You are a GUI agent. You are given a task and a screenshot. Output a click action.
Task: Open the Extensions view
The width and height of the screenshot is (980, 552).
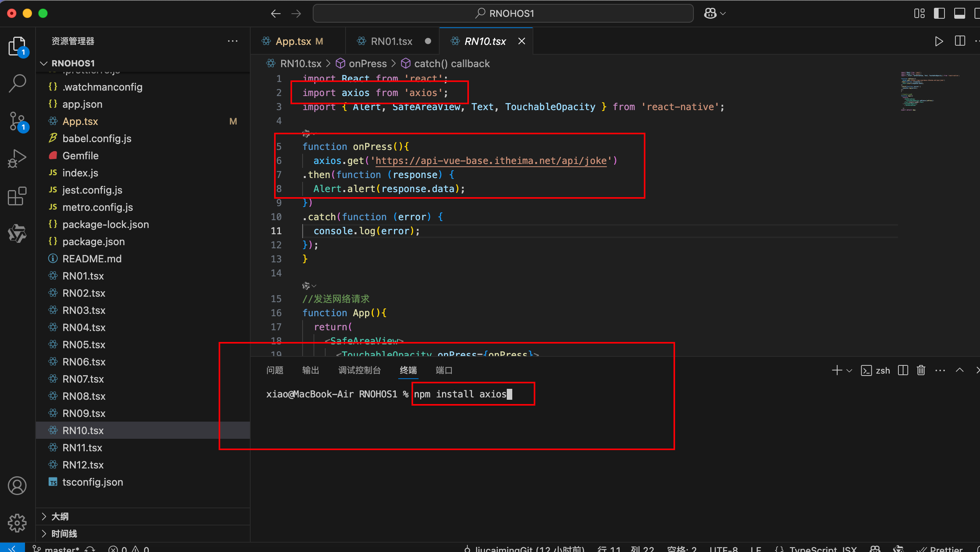pos(17,196)
